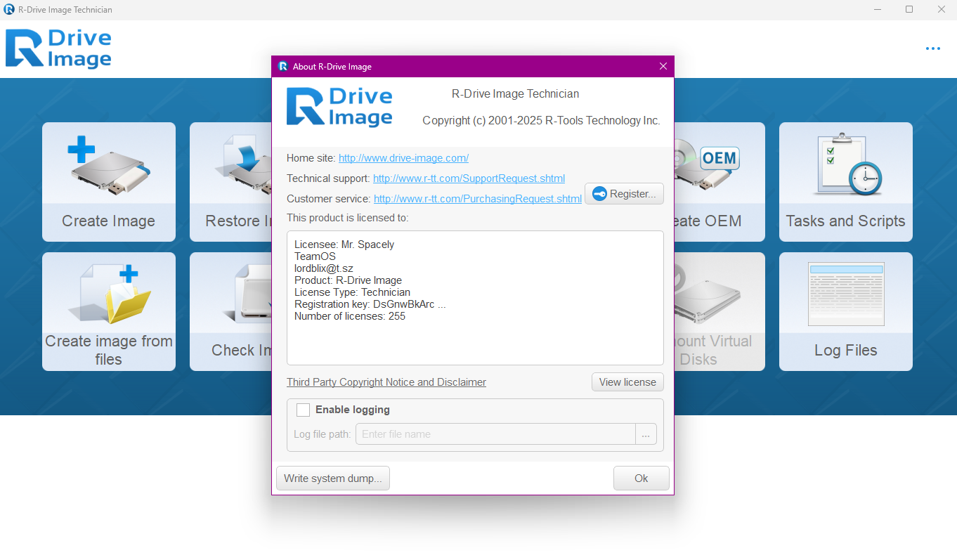Click the main window title bar app icon
The image size is (957, 560).
click(9, 9)
